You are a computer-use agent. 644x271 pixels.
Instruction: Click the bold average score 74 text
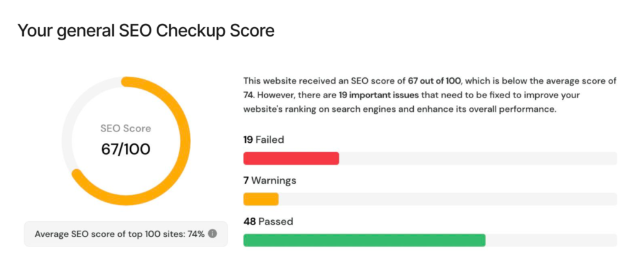[247, 96]
